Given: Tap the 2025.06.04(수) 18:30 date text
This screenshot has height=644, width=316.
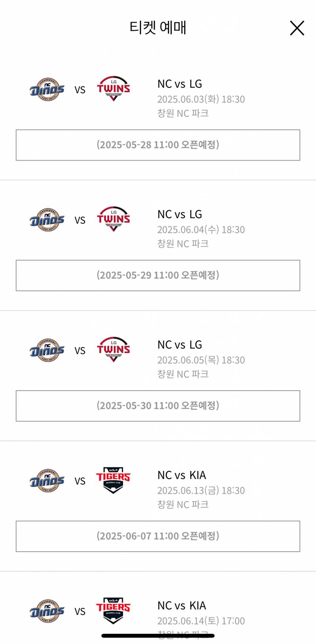Looking at the screenshot, I should (201, 230).
